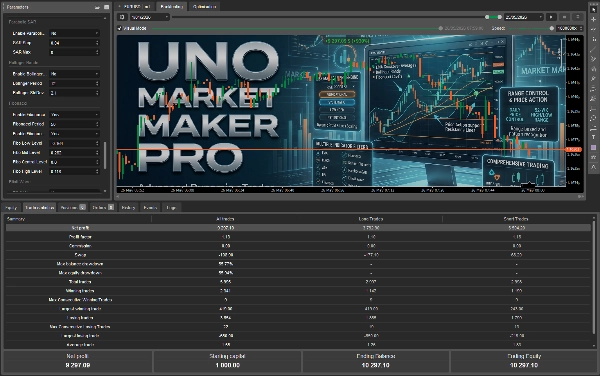Click the Starting capital value 1 000.00
The height and width of the screenshot is (376, 600).
tap(227, 365)
